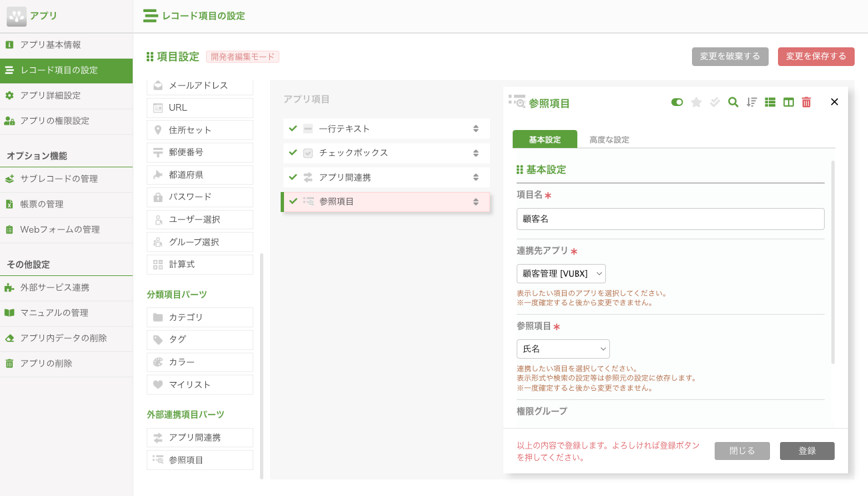The height and width of the screenshot is (496, 868).
Task: Open 帳票の管理 in sidebar
Action: 66,204
